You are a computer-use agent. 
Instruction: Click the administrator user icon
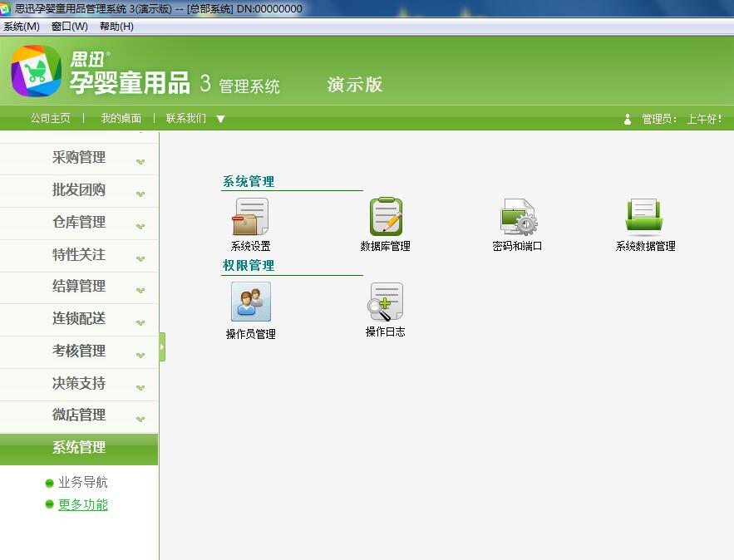628,120
